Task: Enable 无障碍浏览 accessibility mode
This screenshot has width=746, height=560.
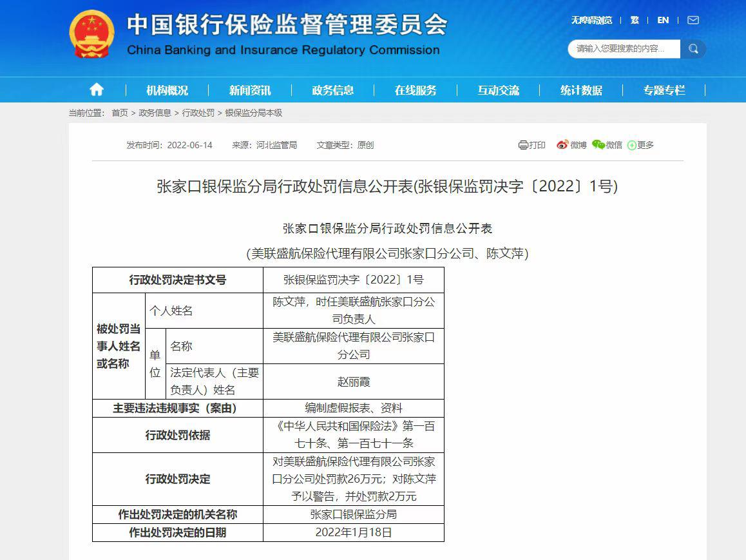Action: (591, 20)
